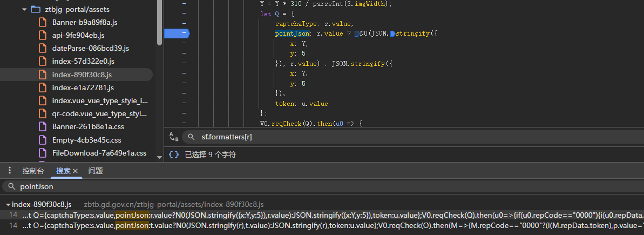Screen dimensions: 644x235
Task: Click JS file icon of api-9fe904eb.js
Action: click(43, 35)
